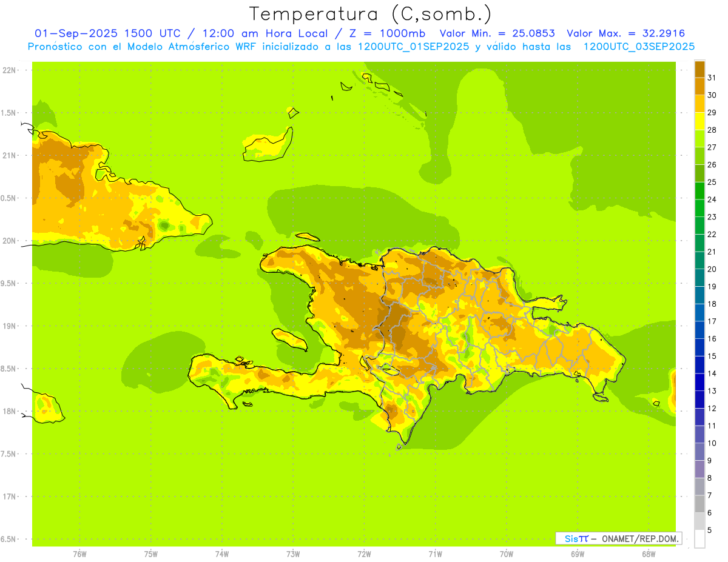Image resolution: width=728 pixels, height=562 pixels.
Task: Click the "72W" longitude label
Action: click(364, 554)
